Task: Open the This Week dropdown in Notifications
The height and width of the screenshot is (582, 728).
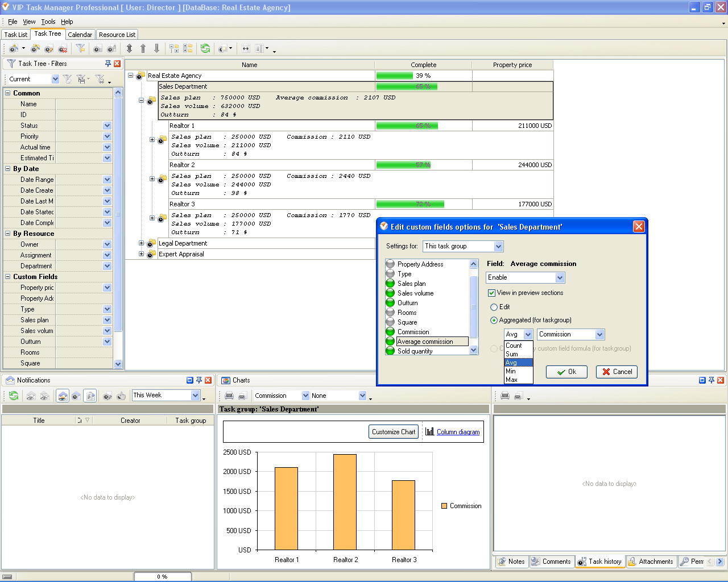Action: [x=195, y=395]
